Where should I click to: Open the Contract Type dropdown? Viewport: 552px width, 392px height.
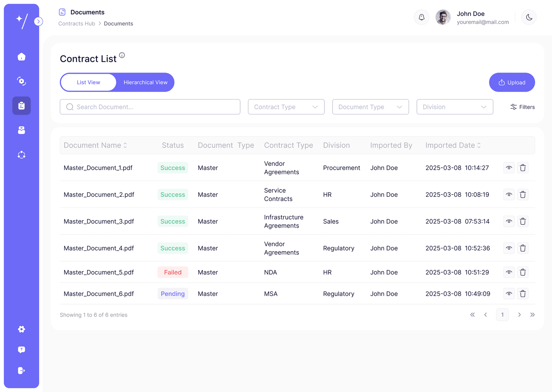pyautogui.click(x=286, y=107)
